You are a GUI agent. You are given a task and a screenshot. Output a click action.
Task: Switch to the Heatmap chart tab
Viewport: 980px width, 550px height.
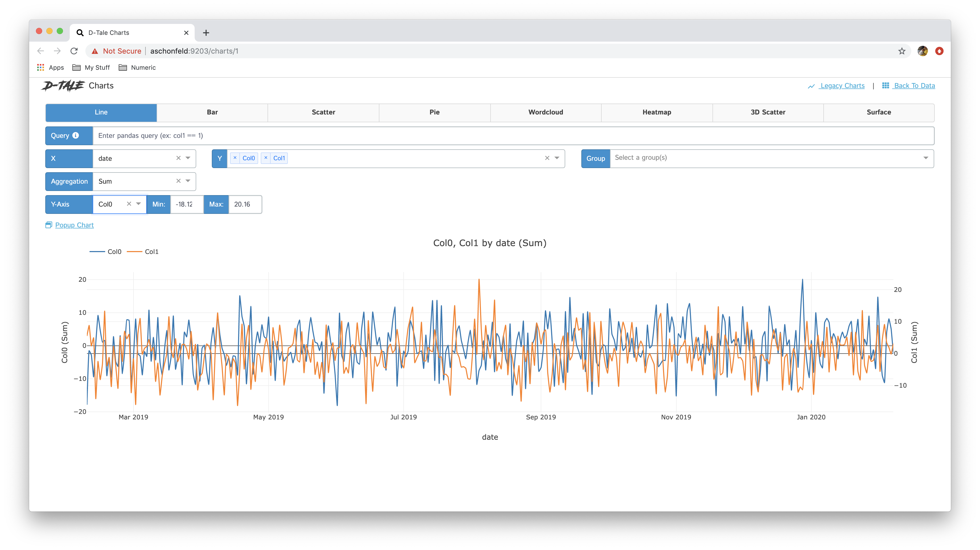click(657, 112)
